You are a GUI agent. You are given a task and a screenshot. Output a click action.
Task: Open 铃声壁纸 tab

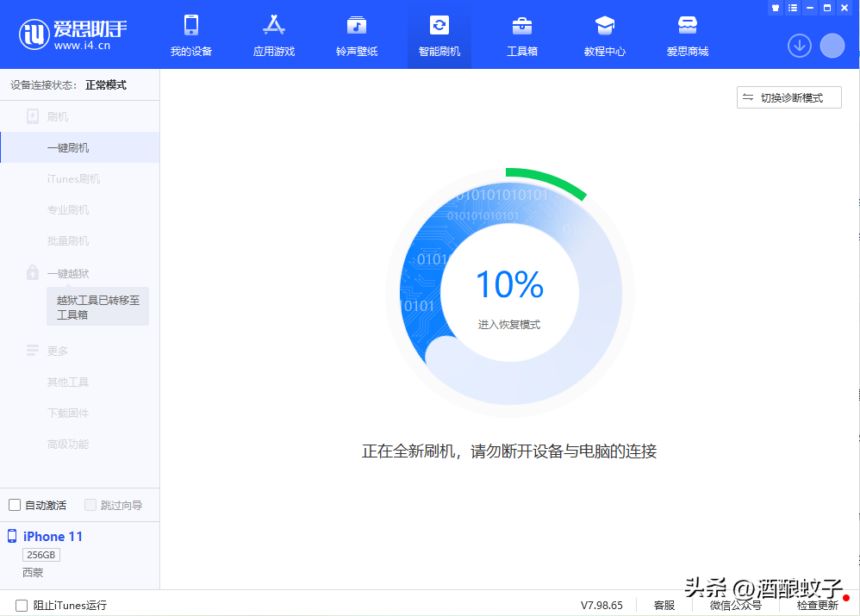pos(357,35)
